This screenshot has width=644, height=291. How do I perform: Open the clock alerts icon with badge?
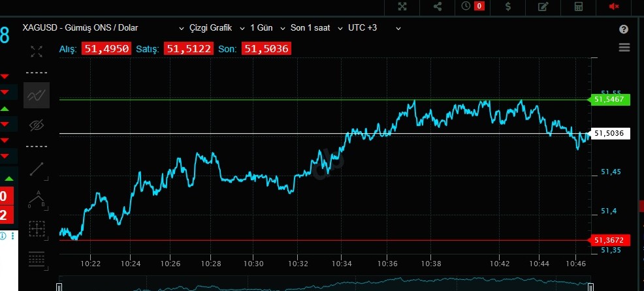[x=472, y=7]
